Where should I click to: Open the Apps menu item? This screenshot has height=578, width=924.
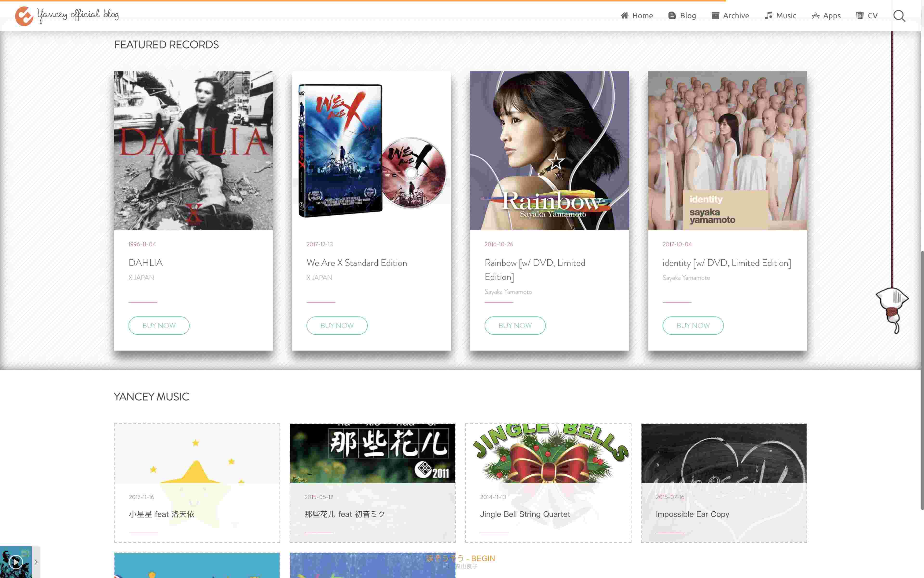coord(826,16)
